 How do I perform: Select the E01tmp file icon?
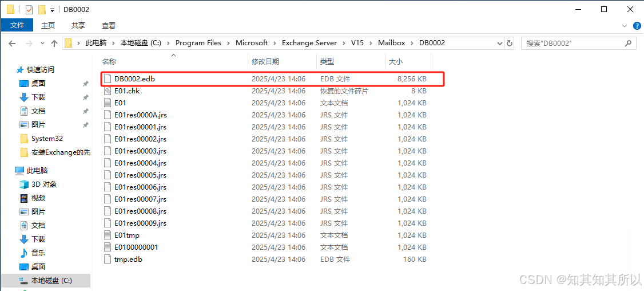click(108, 235)
